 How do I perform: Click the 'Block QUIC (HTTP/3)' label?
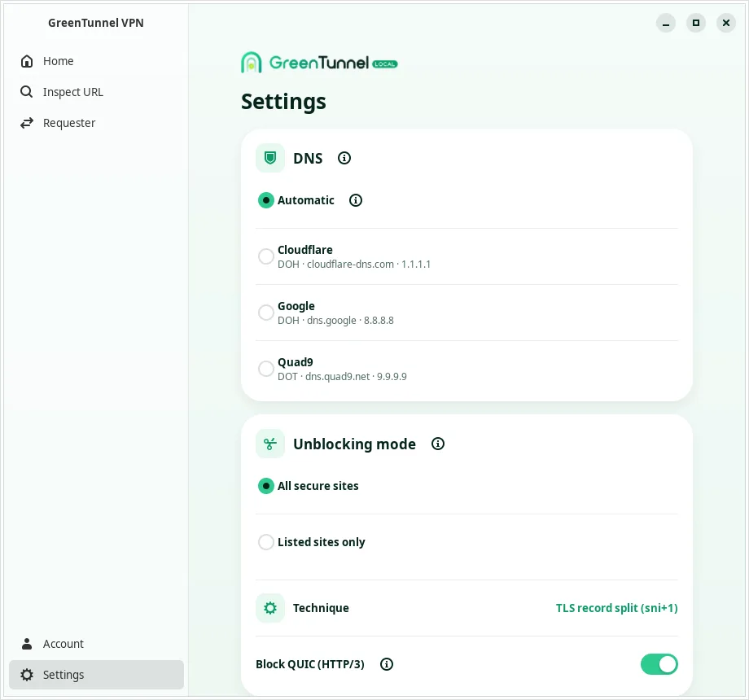click(x=310, y=664)
